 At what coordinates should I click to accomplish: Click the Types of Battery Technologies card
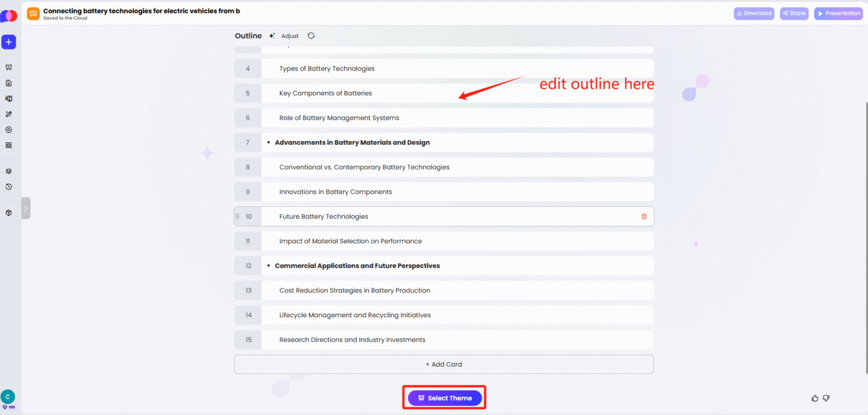[x=444, y=69]
